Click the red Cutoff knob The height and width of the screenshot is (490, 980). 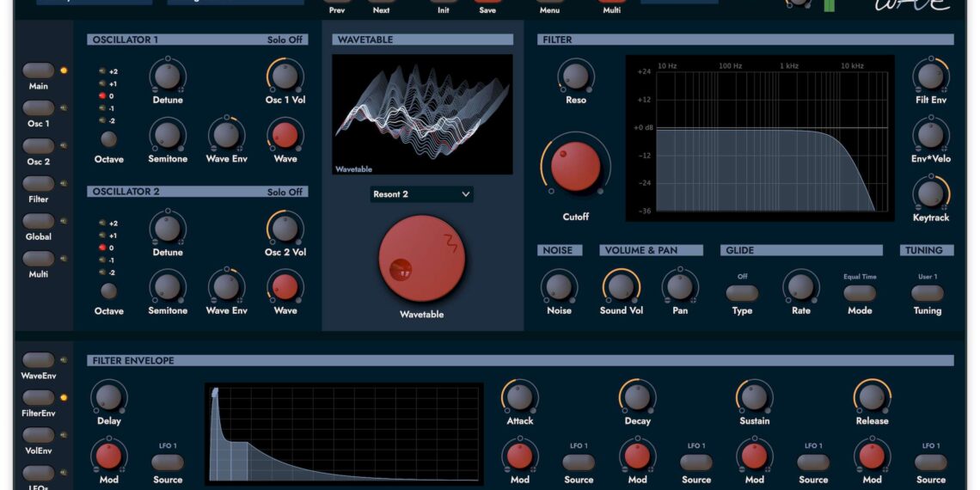pyautogui.click(x=575, y=167)
